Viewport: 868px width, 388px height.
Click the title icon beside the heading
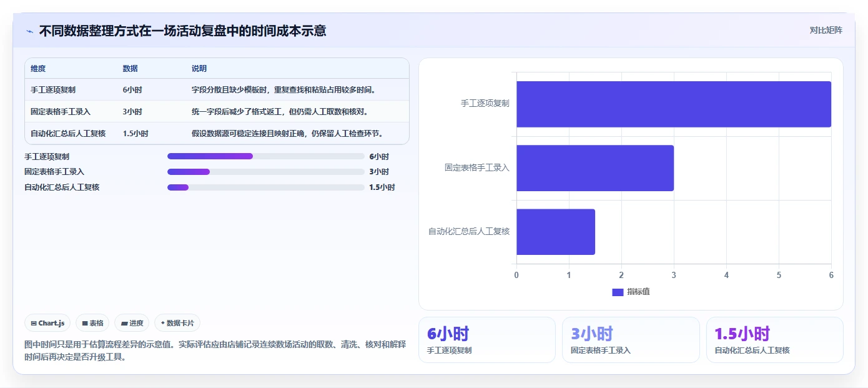(x=30, y=31)
